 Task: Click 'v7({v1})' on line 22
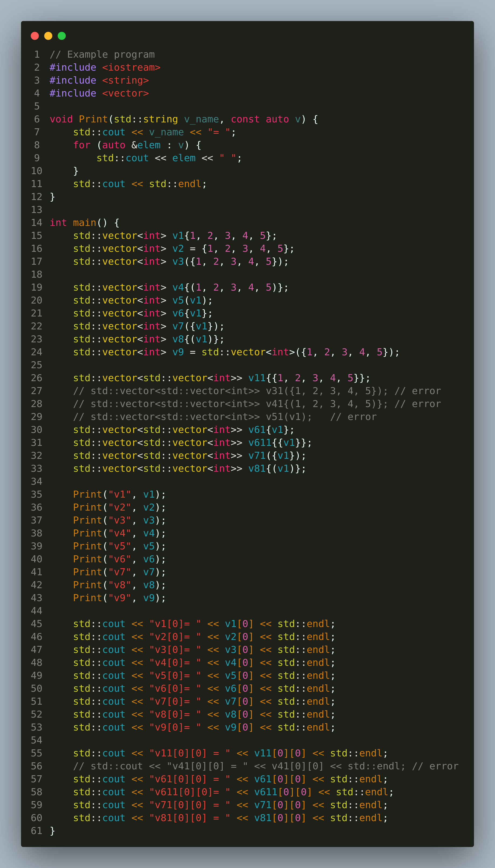(195, 326)
